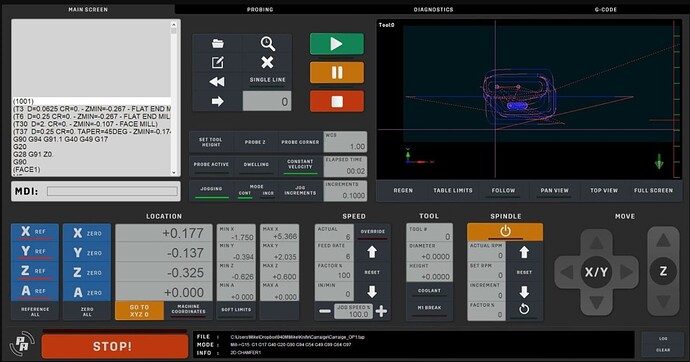Increase jog speed with plus button
690x362 pixels.
coord(381,311)
